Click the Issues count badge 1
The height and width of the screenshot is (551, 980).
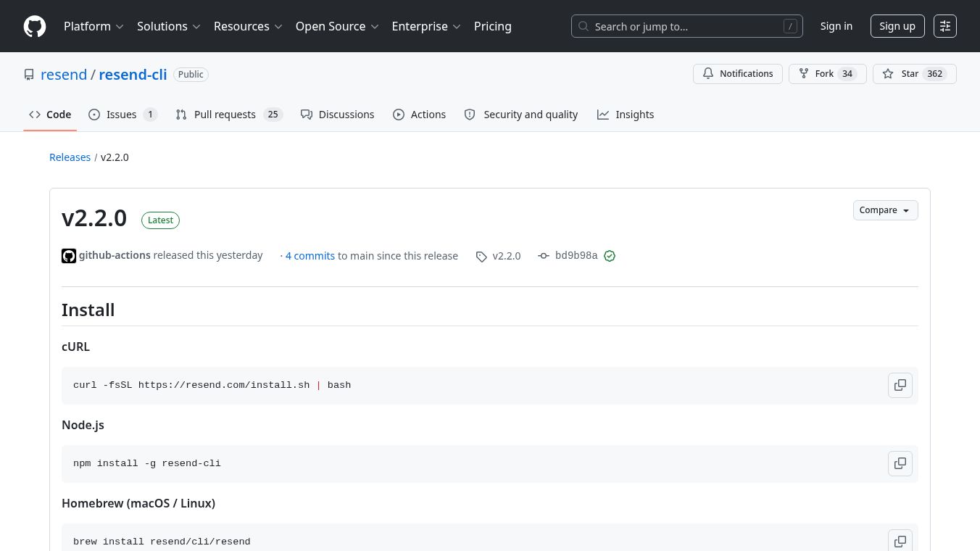point(150,115)
